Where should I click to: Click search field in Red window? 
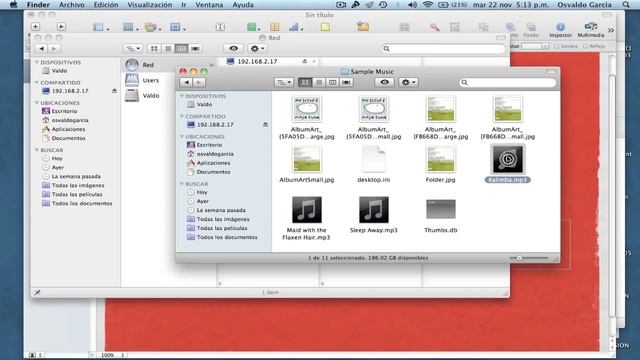pos(443,49)
